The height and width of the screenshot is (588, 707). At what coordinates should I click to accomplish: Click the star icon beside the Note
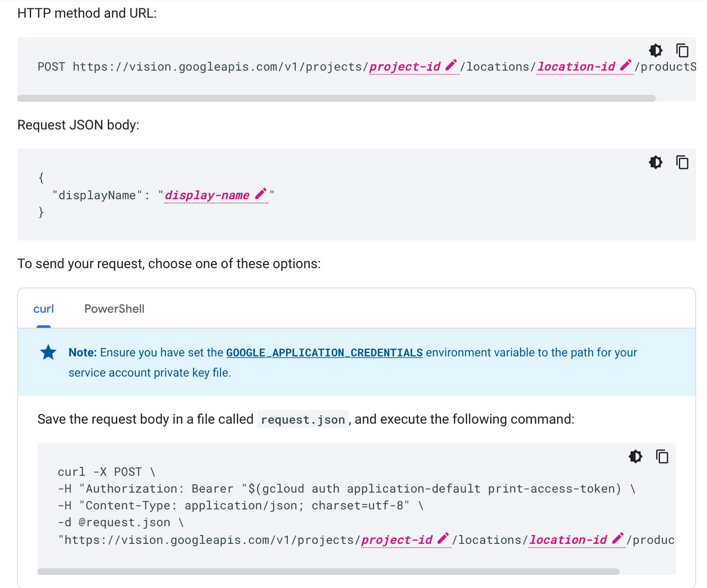(x=48, y=352)
